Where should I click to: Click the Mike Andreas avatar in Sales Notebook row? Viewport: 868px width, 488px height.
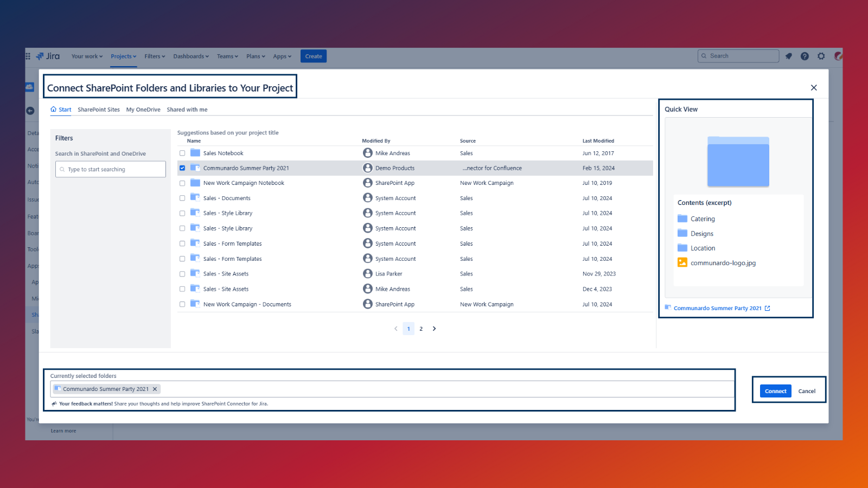[368, 153]
